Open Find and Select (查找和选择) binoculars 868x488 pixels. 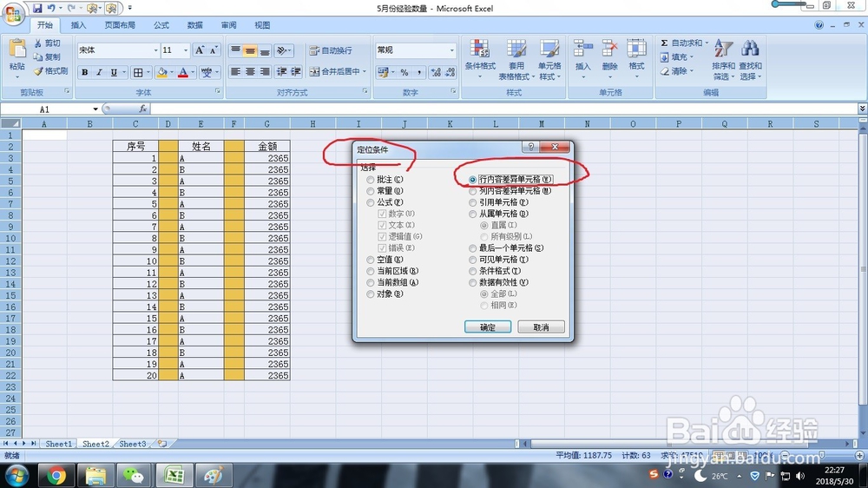click(x=750, y=60)
